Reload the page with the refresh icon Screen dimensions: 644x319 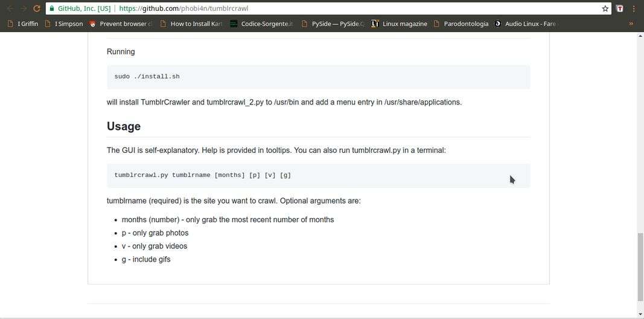(x=37, y=8)
